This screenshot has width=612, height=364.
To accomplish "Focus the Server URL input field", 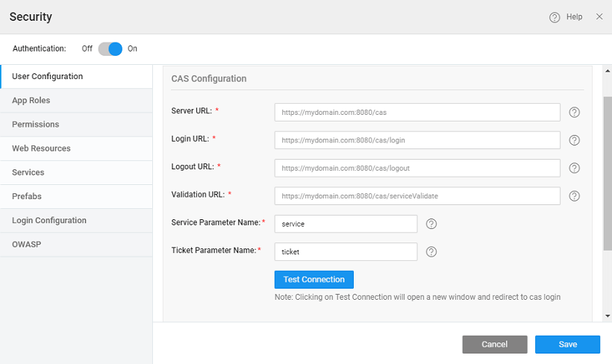I will 416,112.
